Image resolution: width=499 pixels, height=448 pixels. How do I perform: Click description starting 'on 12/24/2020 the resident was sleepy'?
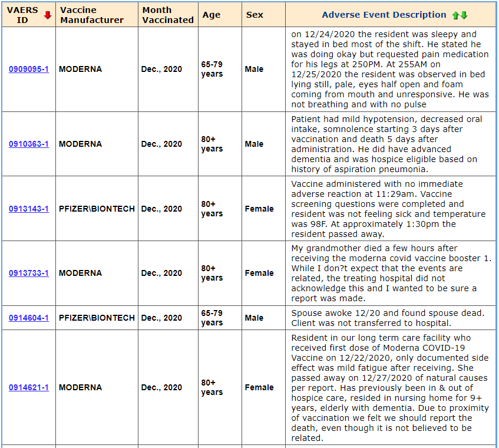point(390,69)
